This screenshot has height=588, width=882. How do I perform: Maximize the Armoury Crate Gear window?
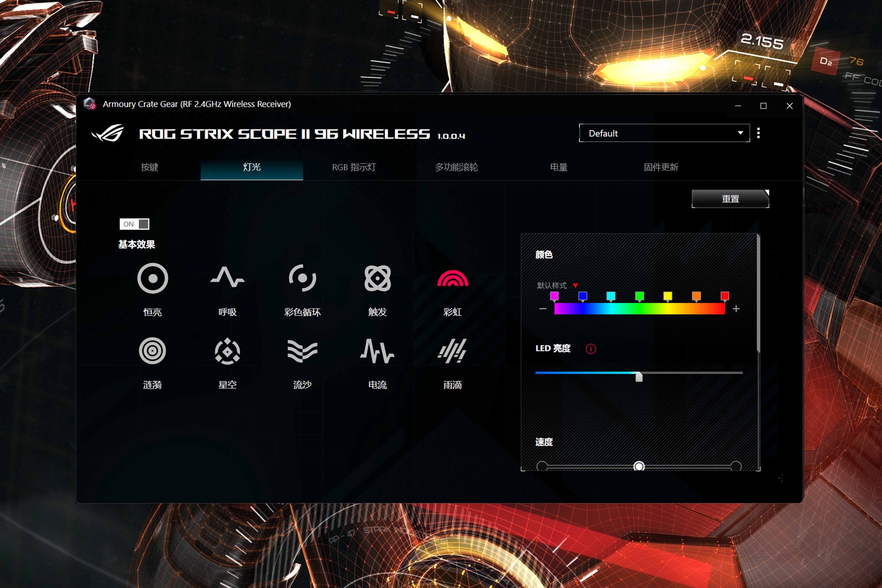coord(763,106)
